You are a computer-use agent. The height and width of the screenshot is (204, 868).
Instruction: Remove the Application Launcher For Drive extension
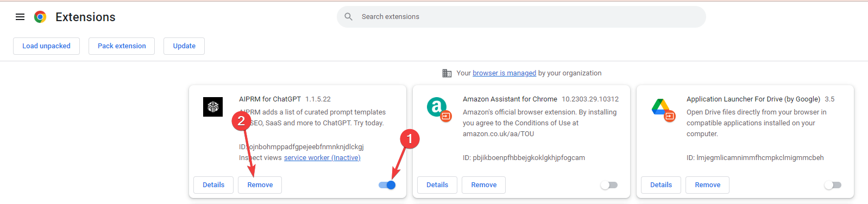(708, 185)
